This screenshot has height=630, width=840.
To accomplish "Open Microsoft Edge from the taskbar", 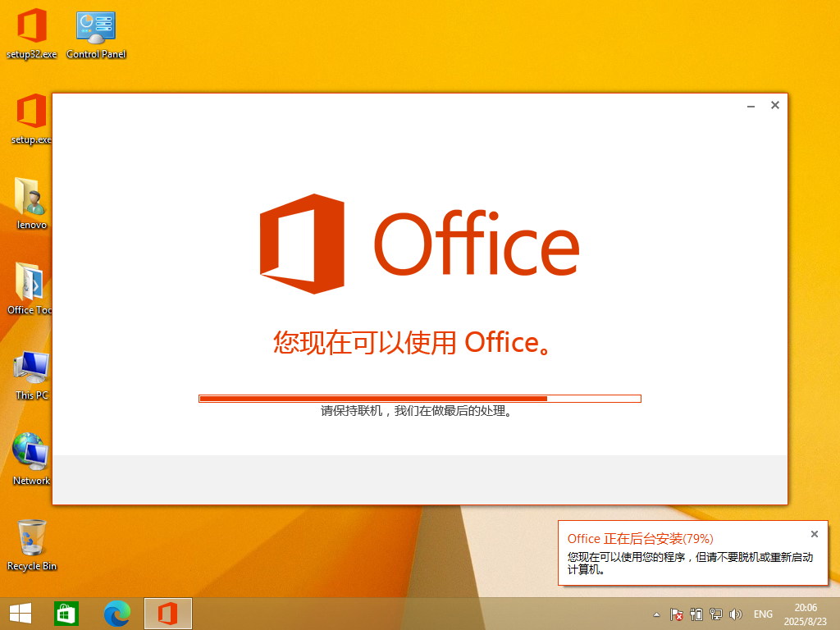I will tap(117, 613).
